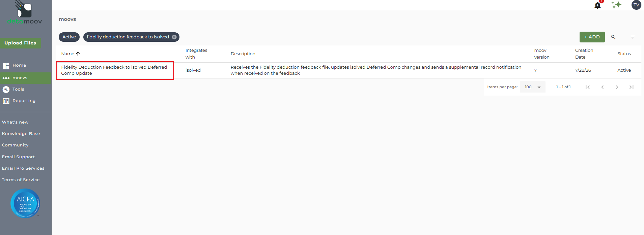
Task: Click the Email Pro Services link
Action: [23, 168]
